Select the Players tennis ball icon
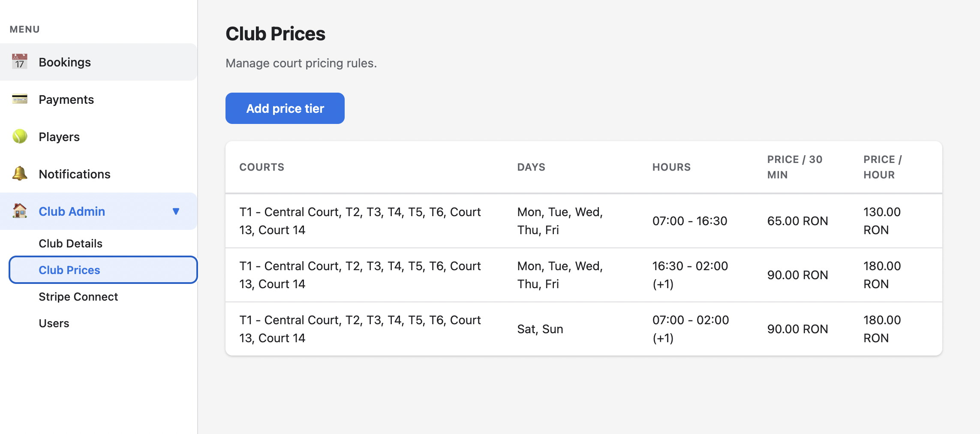The image size is (980, 434). (x=19, y=136)
